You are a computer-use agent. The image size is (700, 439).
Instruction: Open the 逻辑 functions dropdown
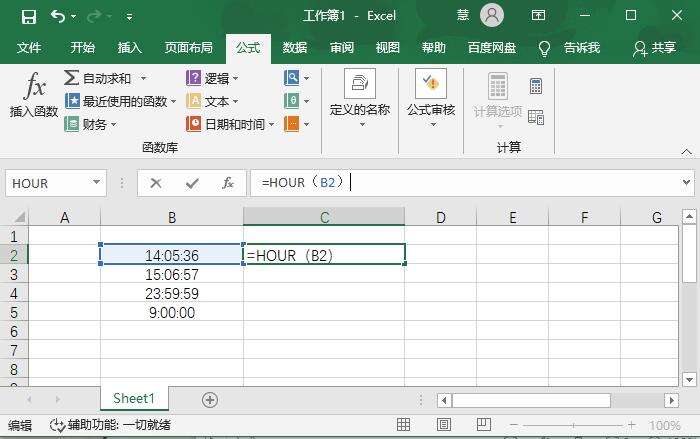point(212,78)
